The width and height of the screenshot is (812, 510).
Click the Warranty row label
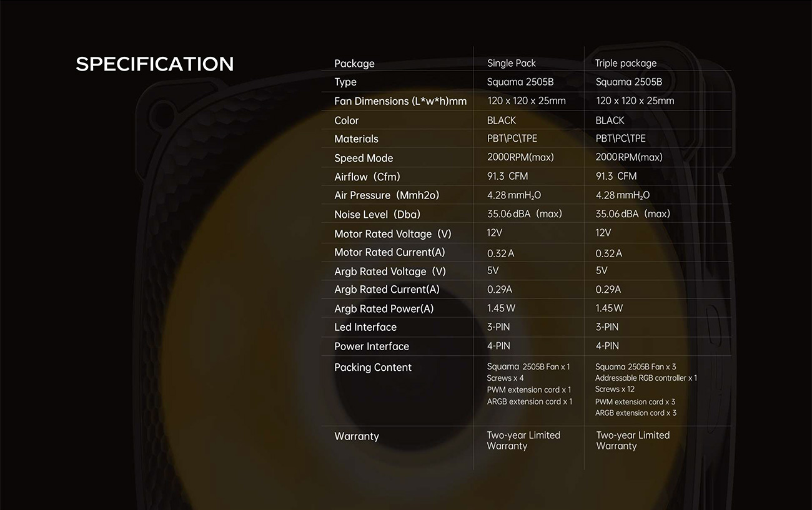coord(356,436)
